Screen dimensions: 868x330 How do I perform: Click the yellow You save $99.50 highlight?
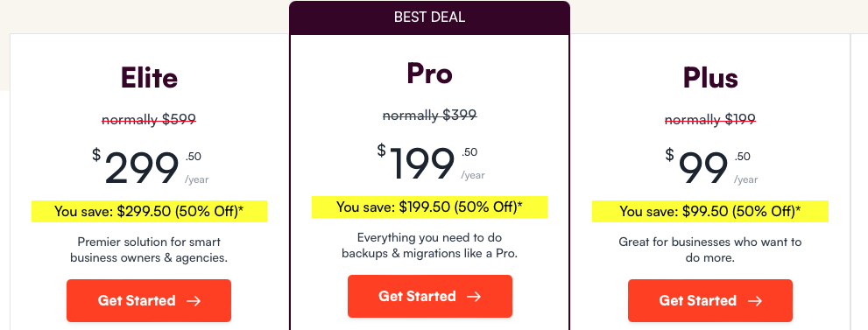pyautogui.click(x=710, y=211)
